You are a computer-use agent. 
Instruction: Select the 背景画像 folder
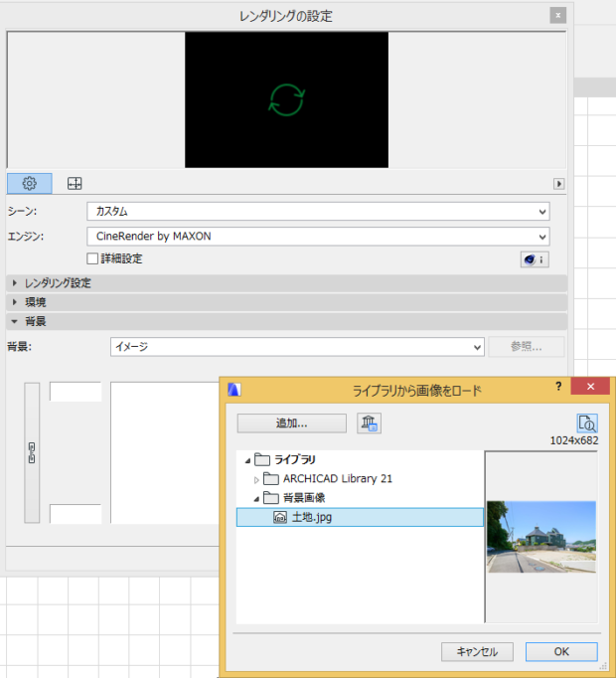(x=304, y=498)
